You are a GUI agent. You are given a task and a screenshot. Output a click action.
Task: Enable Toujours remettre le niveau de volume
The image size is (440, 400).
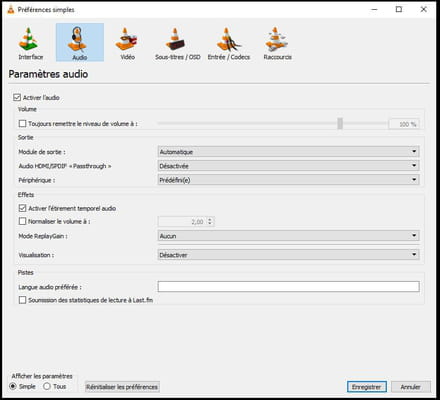(x=22, y=124)
